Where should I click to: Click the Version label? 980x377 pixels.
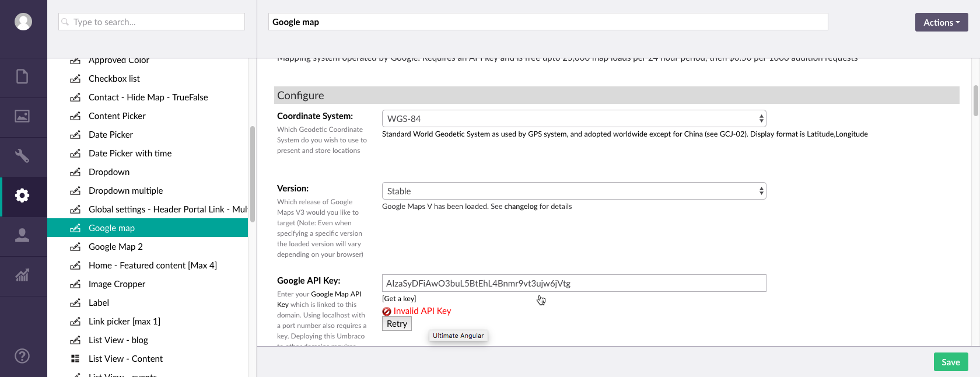[x=293, y=188]
